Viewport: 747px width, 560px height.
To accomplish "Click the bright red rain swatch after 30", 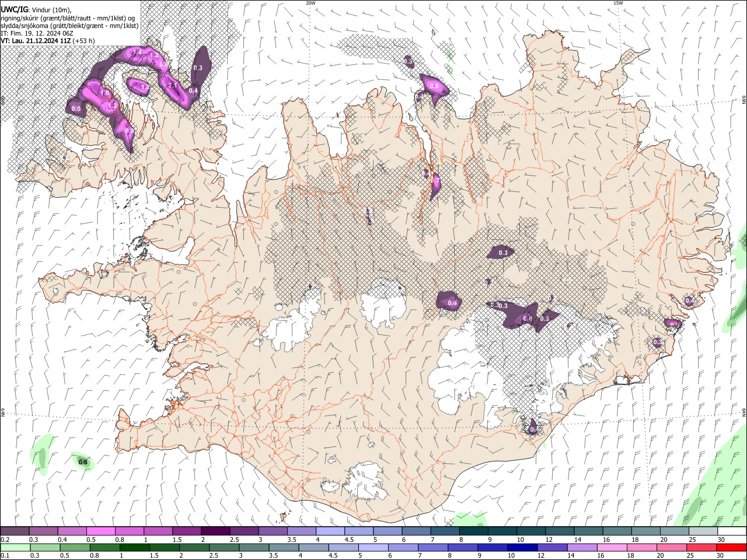I will coord(732,547).
